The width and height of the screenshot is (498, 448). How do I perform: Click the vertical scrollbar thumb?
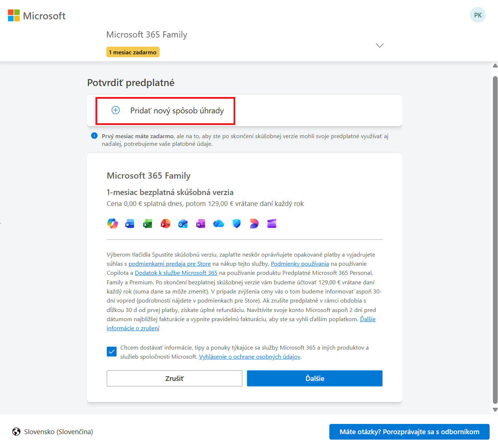coord(495,240)
